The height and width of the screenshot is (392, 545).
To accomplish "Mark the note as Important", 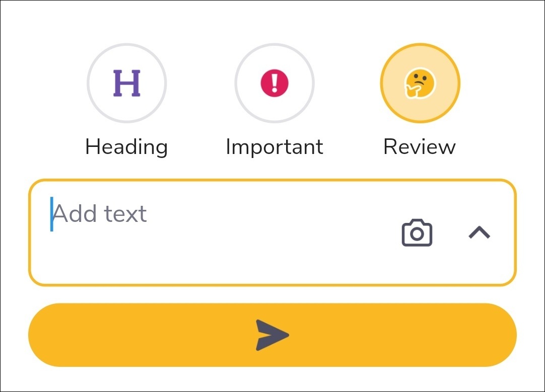I will pyautogui.click(x=275, y=83).
